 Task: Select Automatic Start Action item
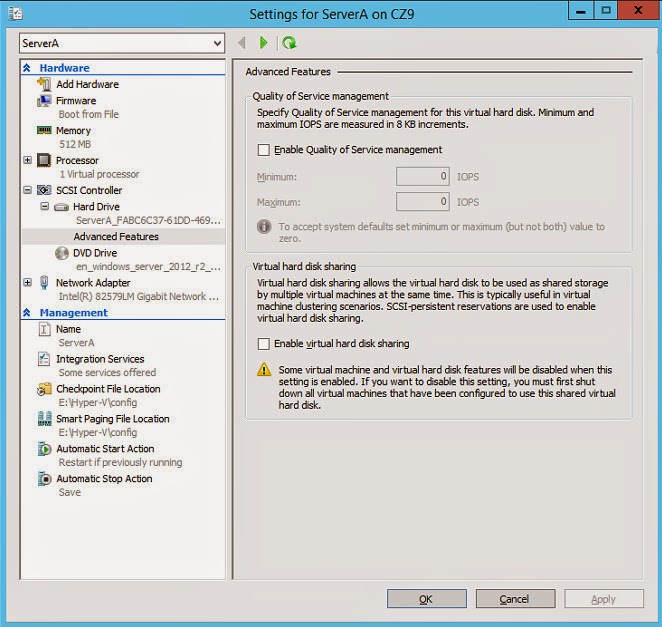coord(105,449)
